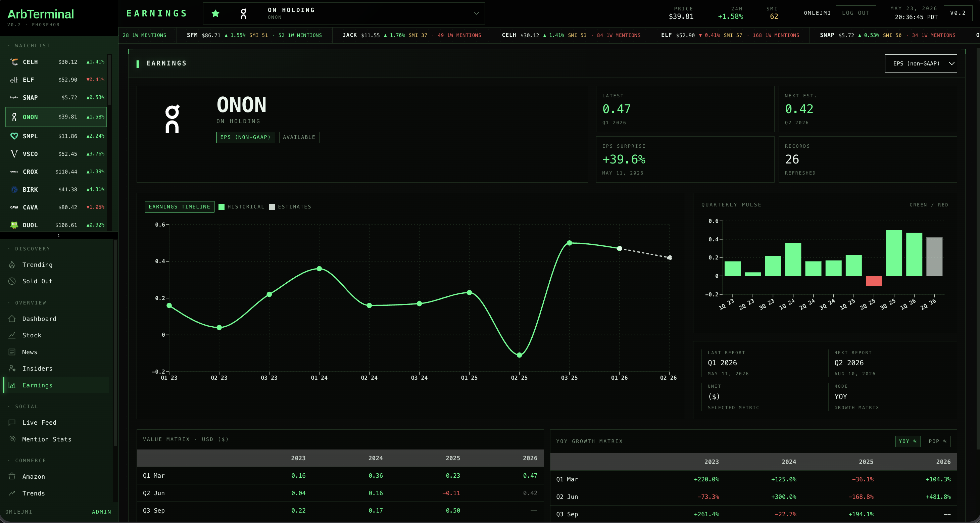
Task: Open Trends via its arrow-up icon
Action: (12, 493)
